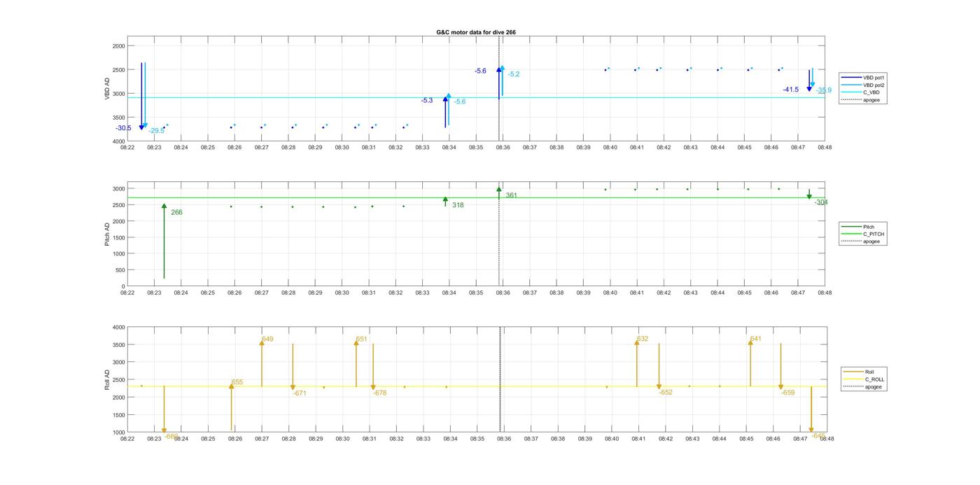
Task: Click the "-41.5" VBD data label
Action: [791, 90]
